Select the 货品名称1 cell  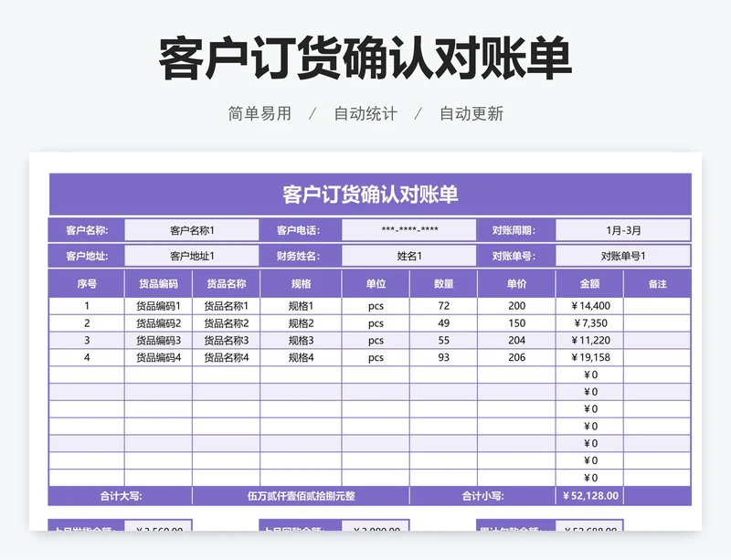(x=226, y=306)
